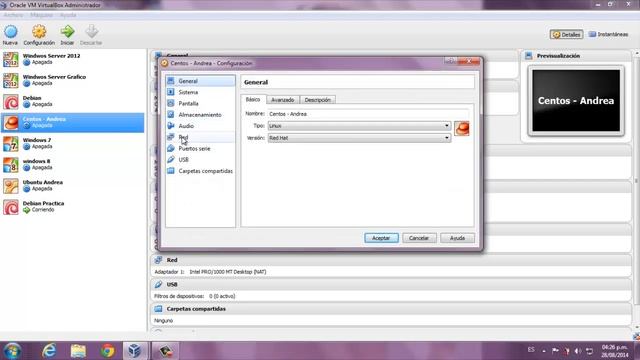Click the Centos - Andrea preview thumbnail
The width and height of the screenshot is (640, 360).
[576, 100]
